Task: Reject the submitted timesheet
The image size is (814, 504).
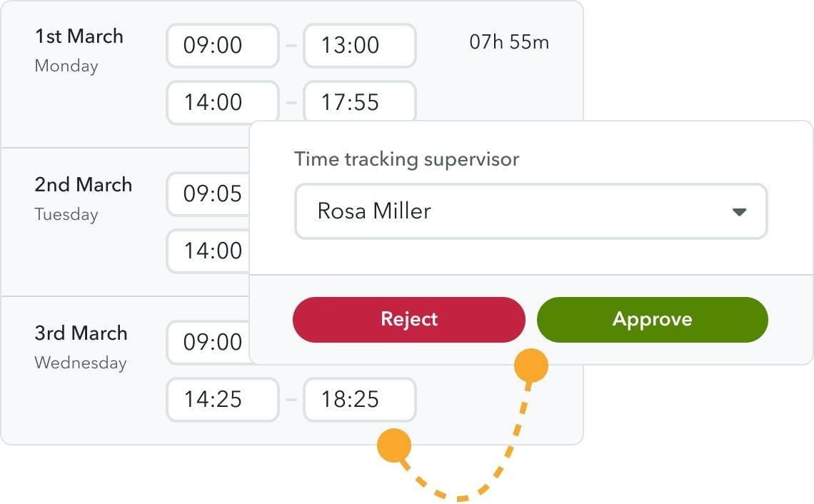Action: tap(408, 319)
